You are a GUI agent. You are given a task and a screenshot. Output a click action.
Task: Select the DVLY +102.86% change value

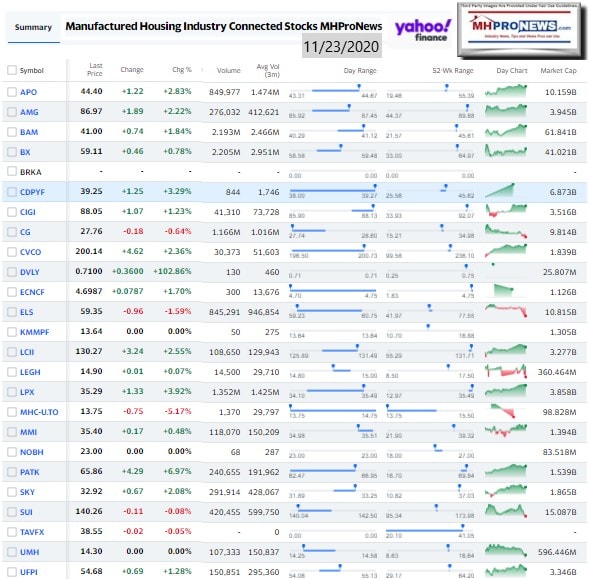[x=172, y=271]
